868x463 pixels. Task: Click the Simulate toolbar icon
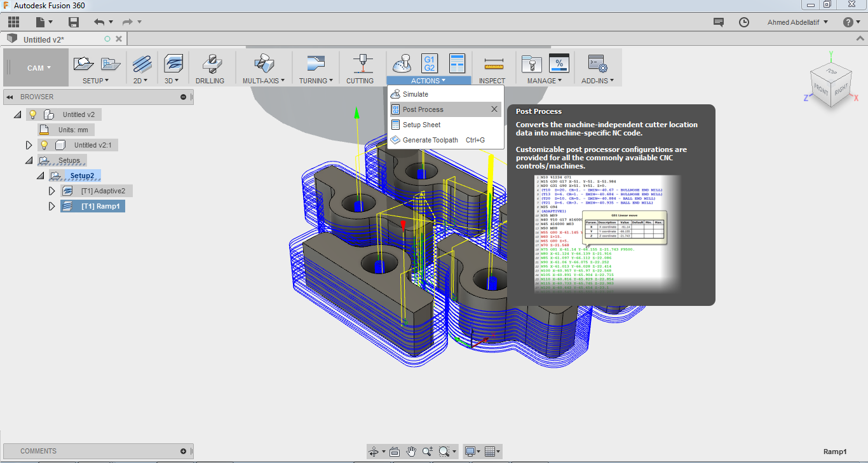point(402,63)
